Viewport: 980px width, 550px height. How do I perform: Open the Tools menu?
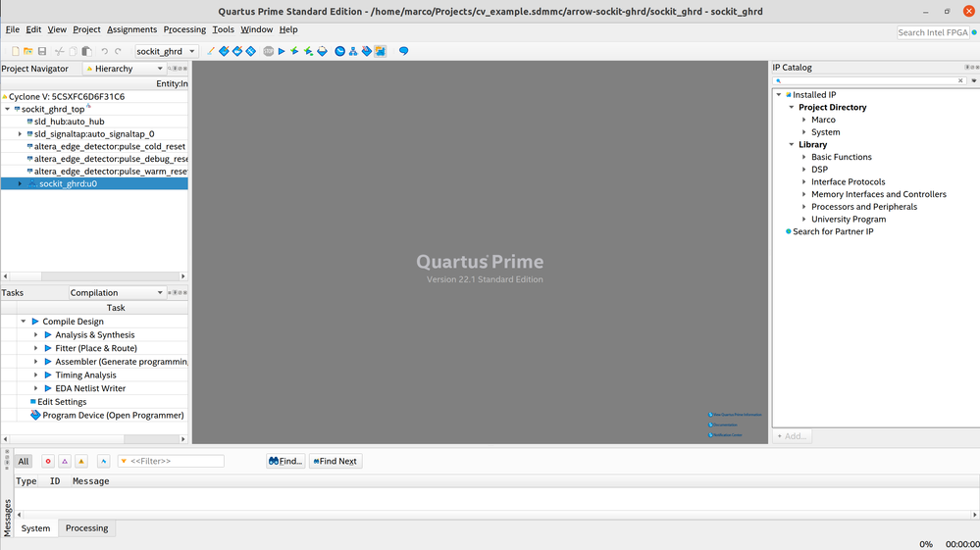pos(223,29)
